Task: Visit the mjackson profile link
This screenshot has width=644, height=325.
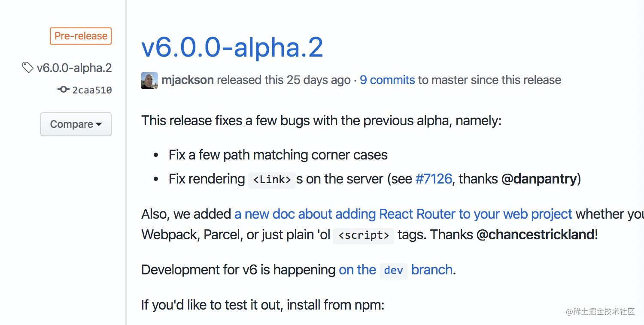Action: click(188, 80)
